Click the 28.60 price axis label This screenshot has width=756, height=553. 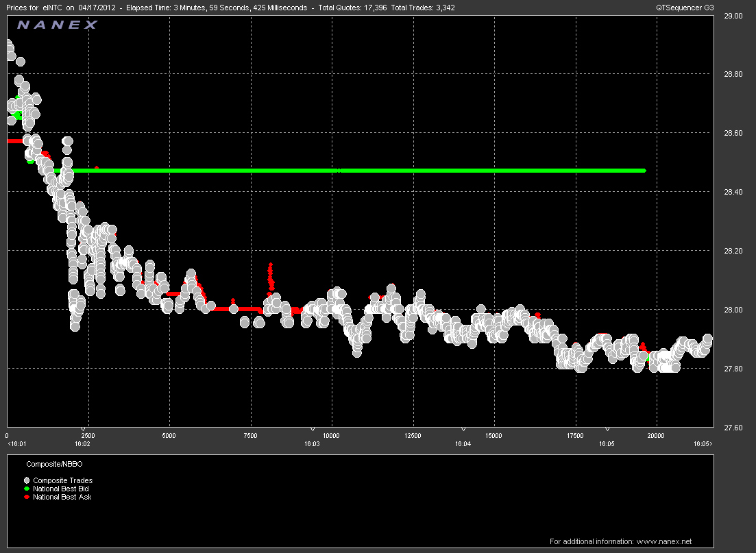tap(733, 133)
